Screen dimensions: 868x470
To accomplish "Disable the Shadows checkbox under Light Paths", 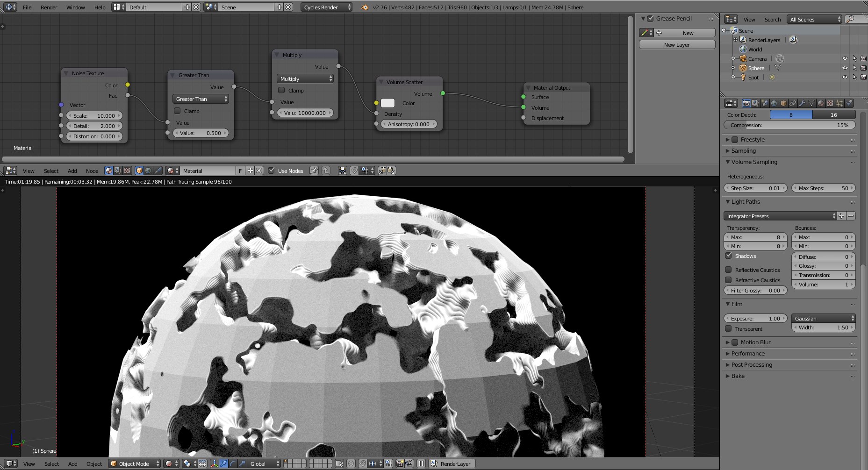I will pyautogui.click(x=728, y=256).
